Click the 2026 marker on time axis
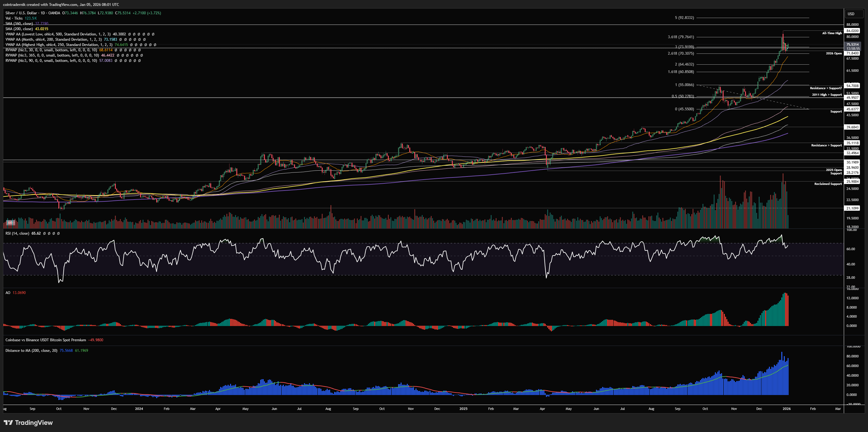The width and height of the screenshot is (868, 432). 786,409
